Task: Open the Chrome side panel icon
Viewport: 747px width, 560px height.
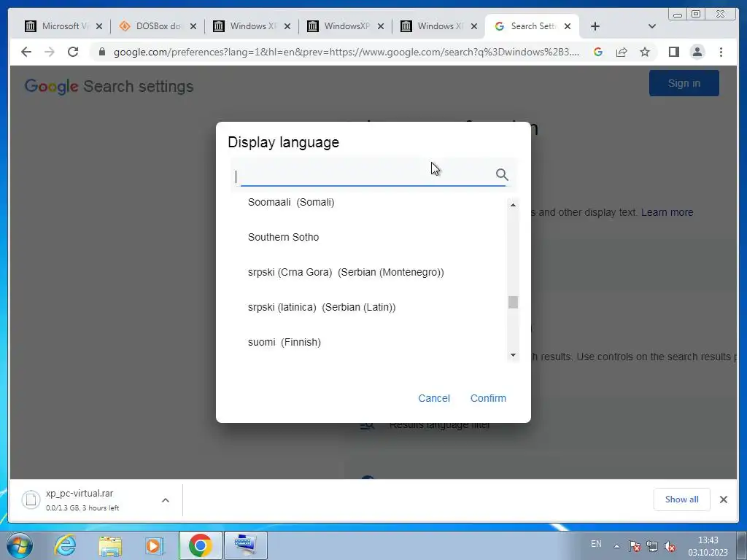Action: (x=673, y=52)
